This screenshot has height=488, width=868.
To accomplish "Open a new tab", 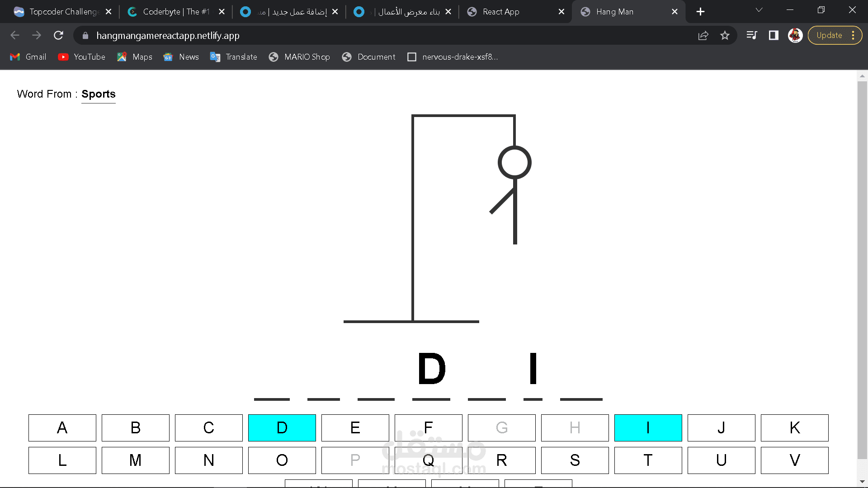I will tap(700, 12).
